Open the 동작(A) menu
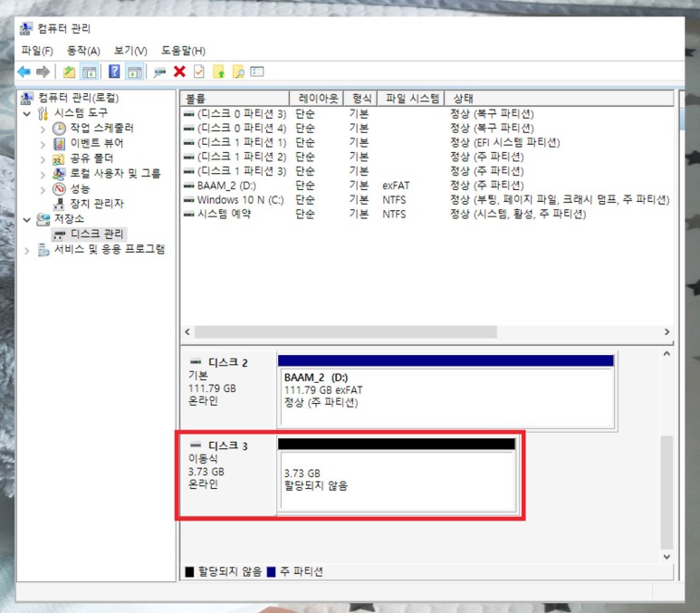Image resolution: width=700 pixels, height=613 pixels. coord(83,51)
